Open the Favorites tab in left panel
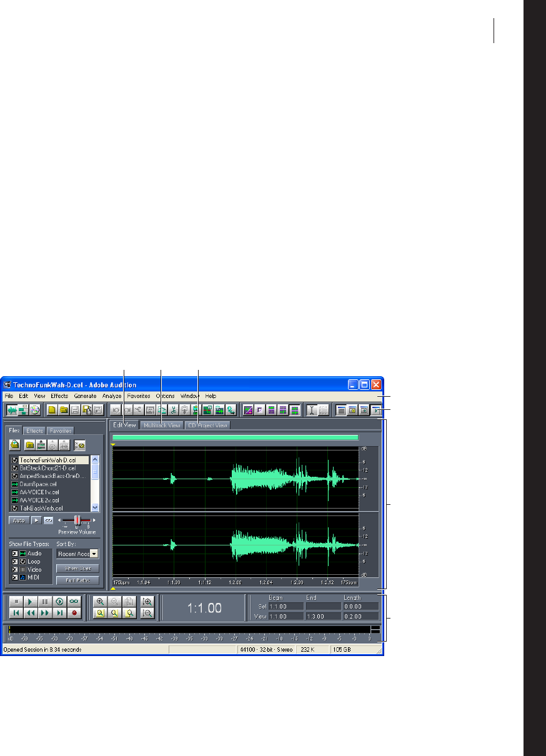The image size is (546, 756). point(60,430)
